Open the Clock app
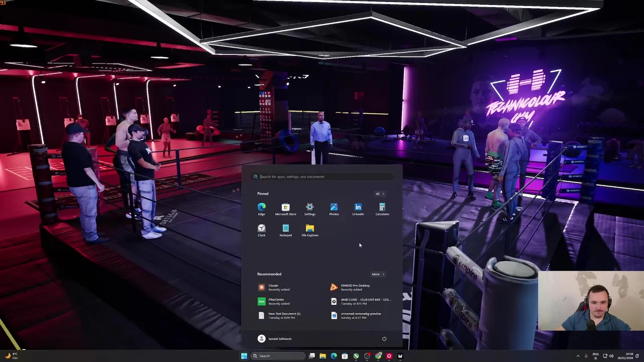Screen dimensions: 644x362 (x=262, y=230)
